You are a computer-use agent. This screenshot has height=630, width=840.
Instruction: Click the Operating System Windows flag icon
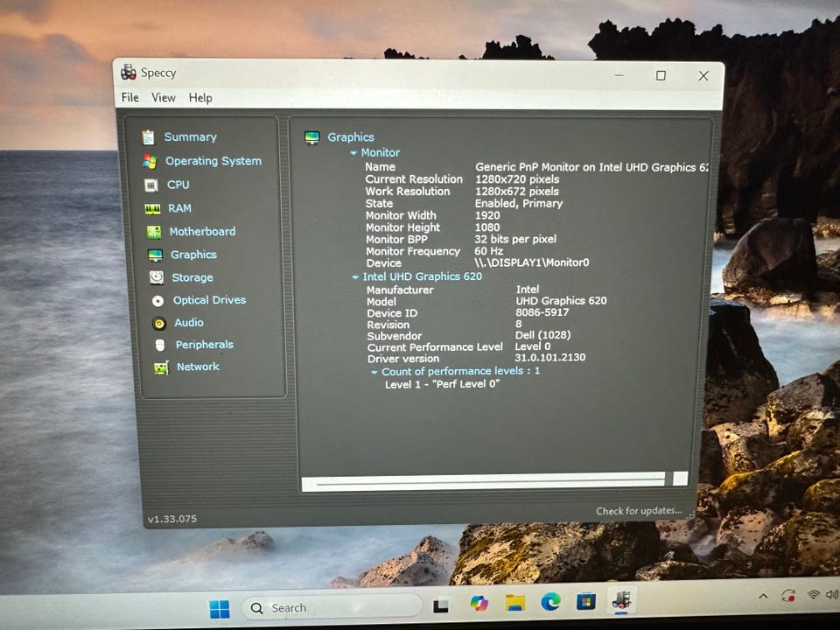(150, 161)
